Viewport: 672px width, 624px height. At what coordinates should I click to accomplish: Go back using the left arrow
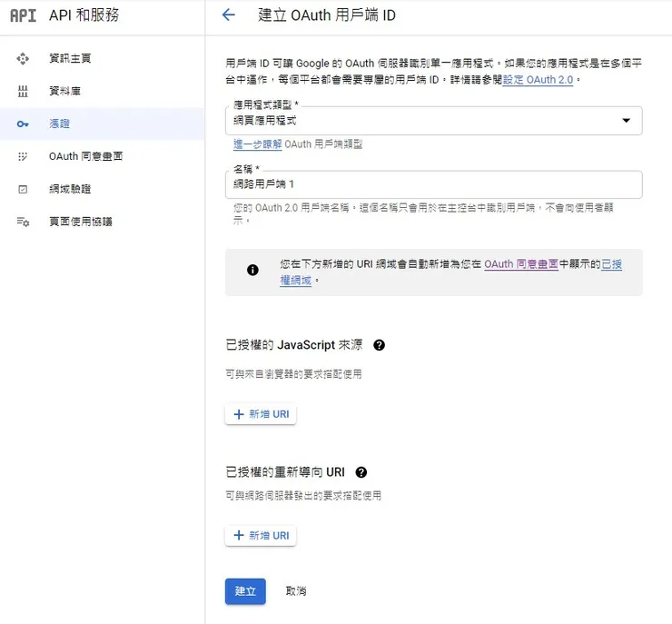point(229,15)
